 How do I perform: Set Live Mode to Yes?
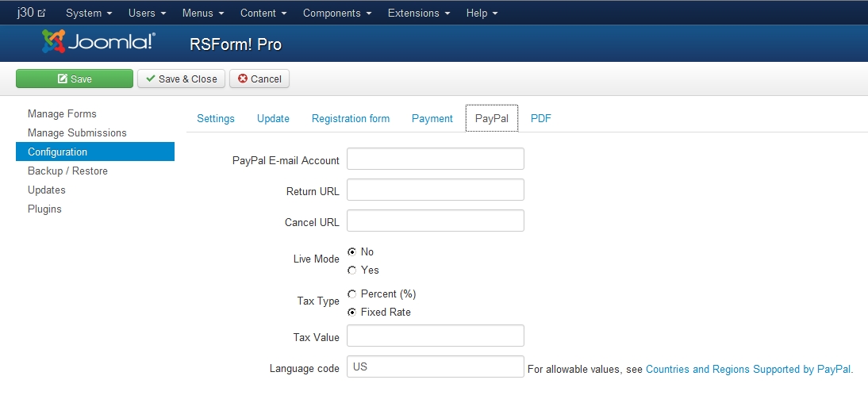(x=351, y=270)
